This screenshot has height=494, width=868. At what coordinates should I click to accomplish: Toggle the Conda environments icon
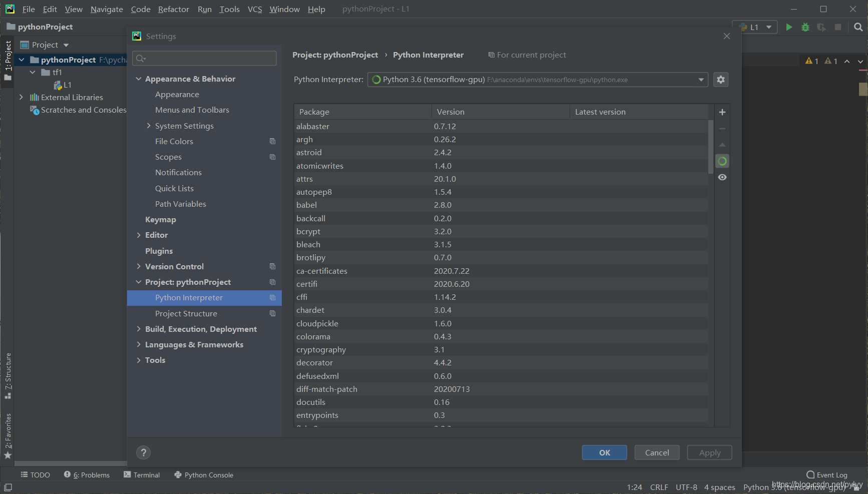722,161
